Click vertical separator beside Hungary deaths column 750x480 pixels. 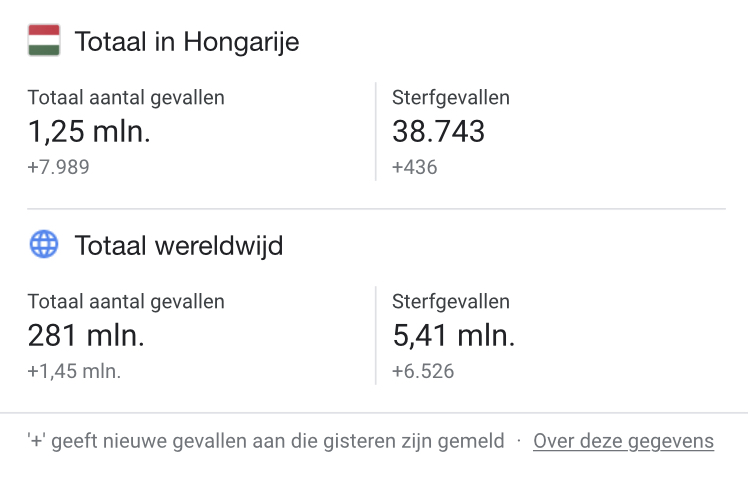[376, 132]
